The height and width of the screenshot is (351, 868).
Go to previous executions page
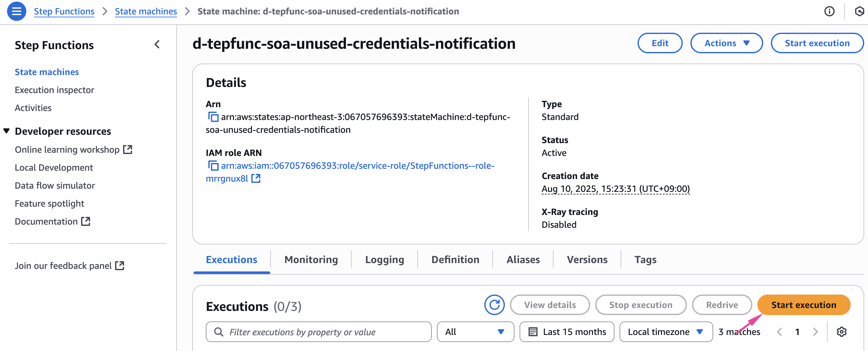point(780,332)
